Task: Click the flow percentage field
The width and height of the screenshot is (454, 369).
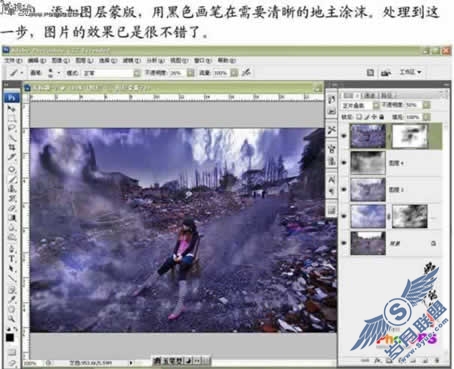Action: 220,73
